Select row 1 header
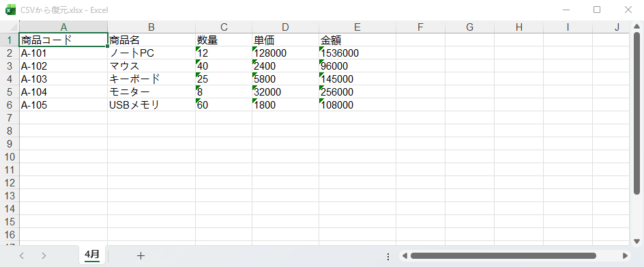The image size is (644, 267). (x=10, y=40)
